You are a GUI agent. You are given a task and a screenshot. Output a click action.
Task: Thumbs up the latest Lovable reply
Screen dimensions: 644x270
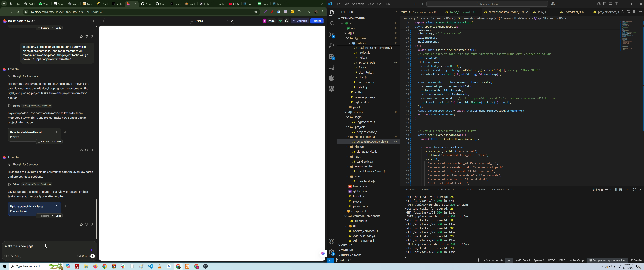point(81,224)
